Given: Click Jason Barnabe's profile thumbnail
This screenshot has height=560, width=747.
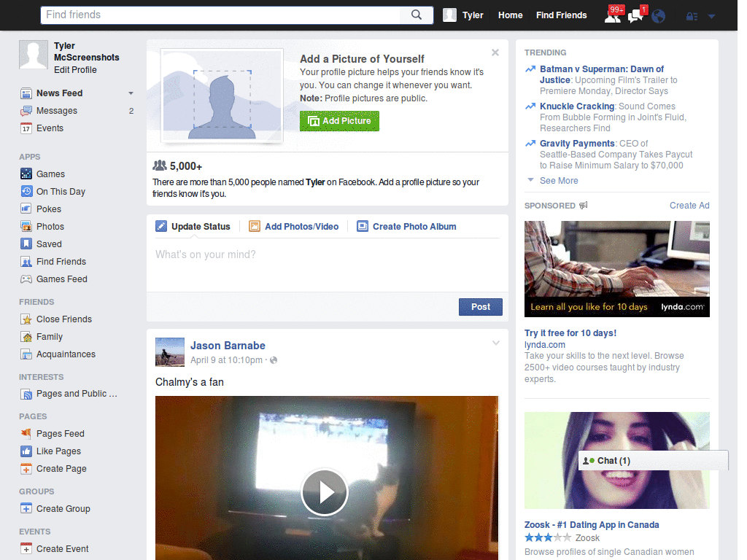Looking at the screenshot, I should pos(169,352).
